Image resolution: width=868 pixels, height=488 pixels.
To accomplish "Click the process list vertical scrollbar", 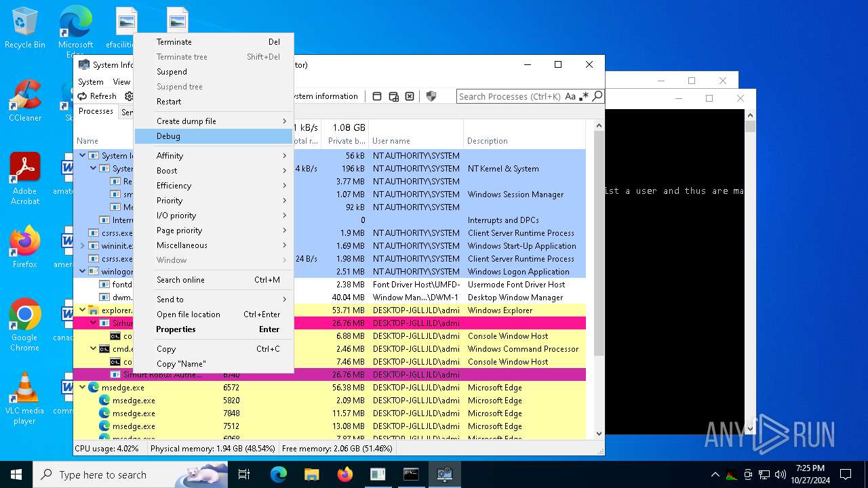I will [x=599, y=244].
